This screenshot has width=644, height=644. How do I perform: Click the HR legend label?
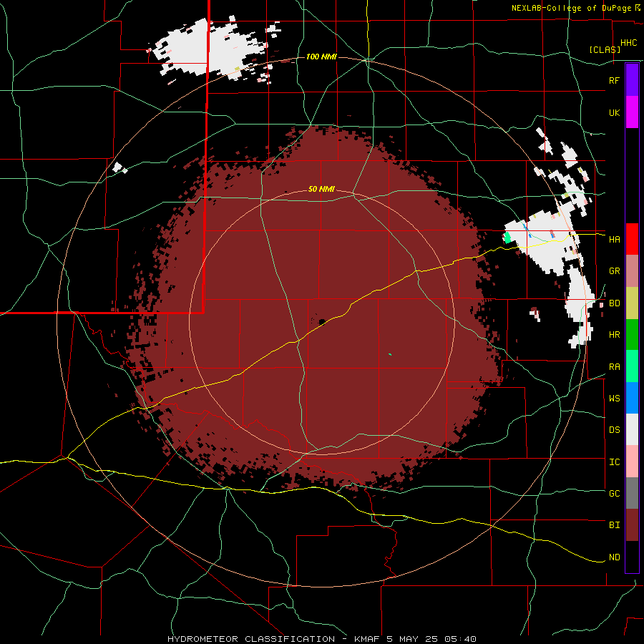615,335
